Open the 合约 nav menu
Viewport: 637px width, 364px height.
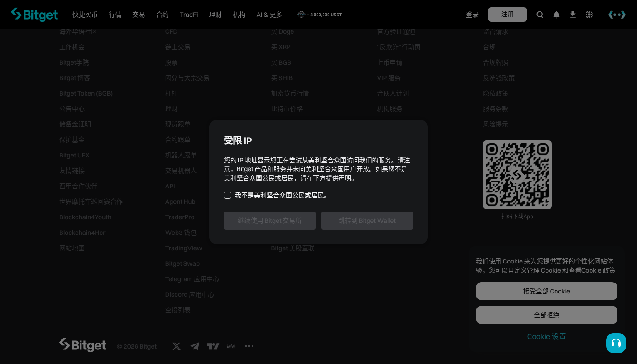(162, 15)
